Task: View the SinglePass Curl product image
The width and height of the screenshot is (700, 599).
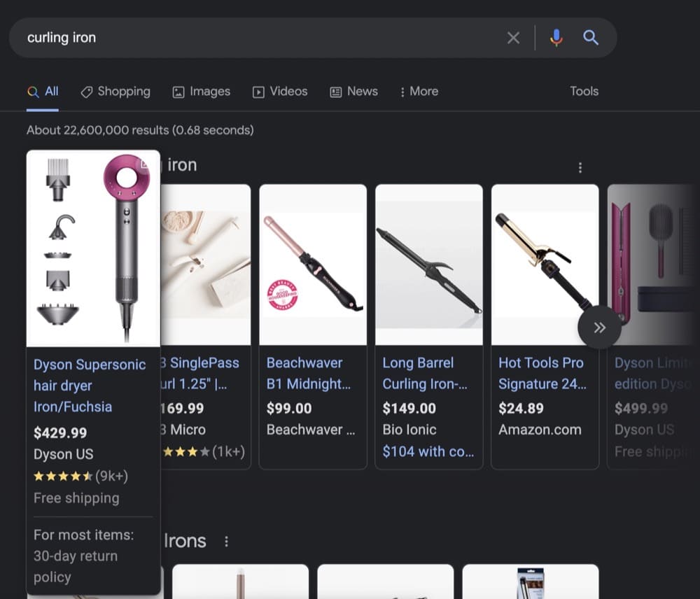Action: point(205,265)
